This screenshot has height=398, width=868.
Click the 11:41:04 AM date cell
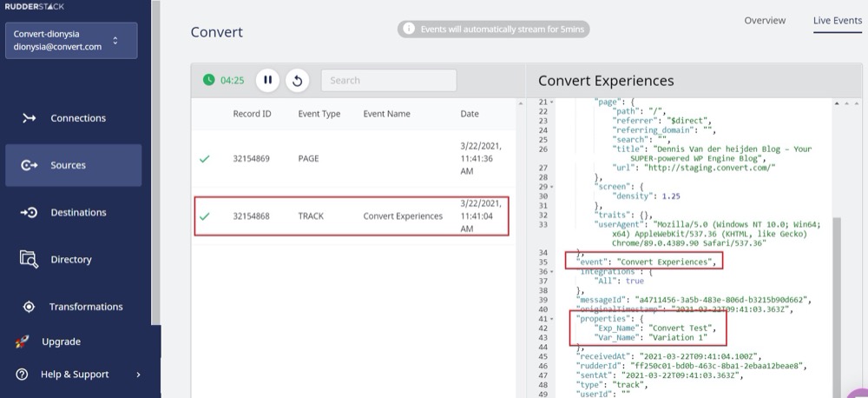coord(481,216)
